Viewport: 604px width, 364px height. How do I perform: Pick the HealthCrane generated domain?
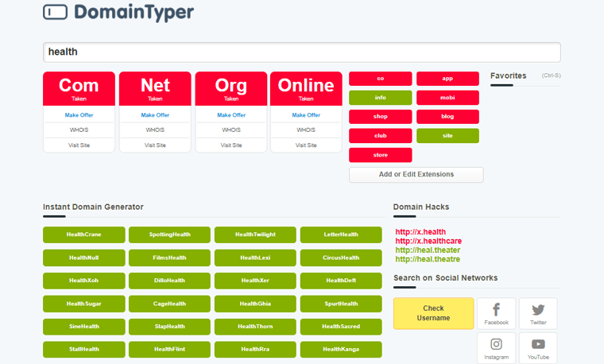point(83,234)
